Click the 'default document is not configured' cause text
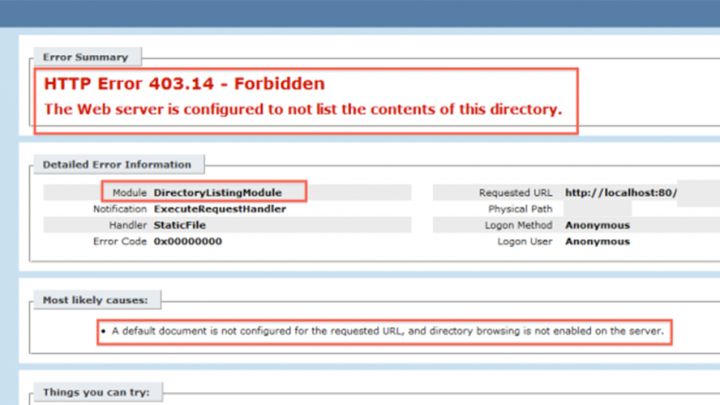Image resolution: width=720 pixels, height=405 pixels. (x=387, y=330)
